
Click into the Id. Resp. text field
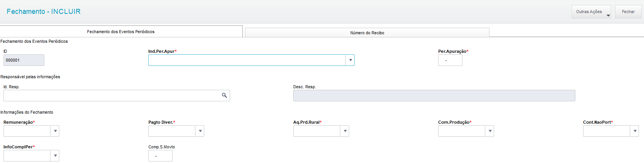coord(112,96)
